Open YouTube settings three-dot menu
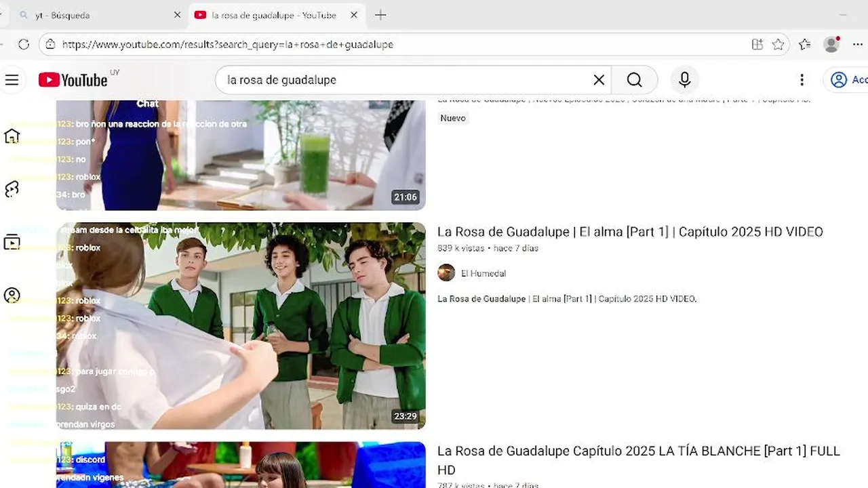This screenshot has height=488, width=868. (x=802, y=80)
